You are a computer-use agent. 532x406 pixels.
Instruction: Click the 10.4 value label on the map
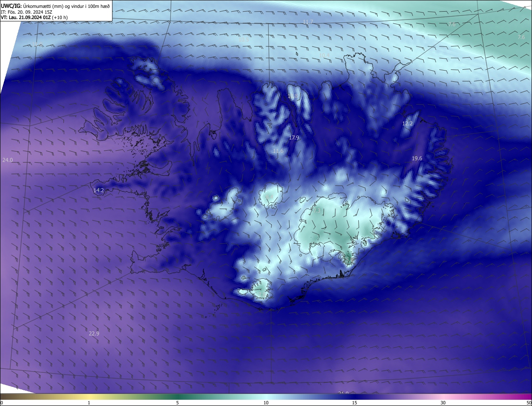tap(324, 55)
